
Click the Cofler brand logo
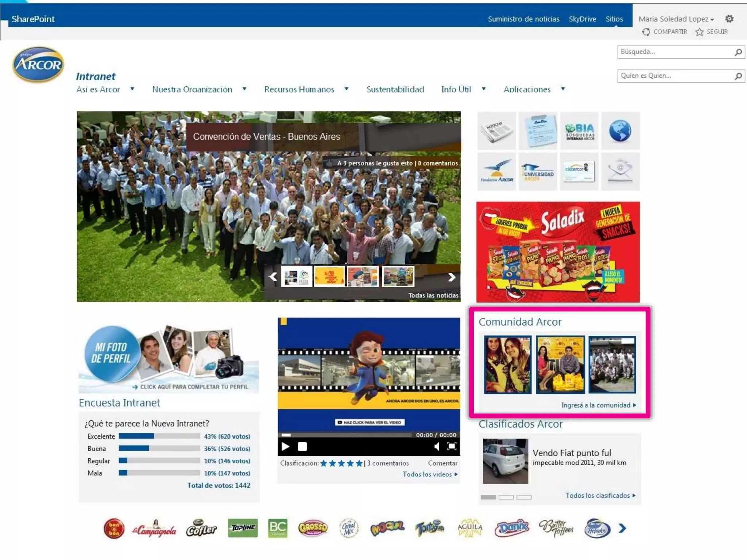[201, 528]
